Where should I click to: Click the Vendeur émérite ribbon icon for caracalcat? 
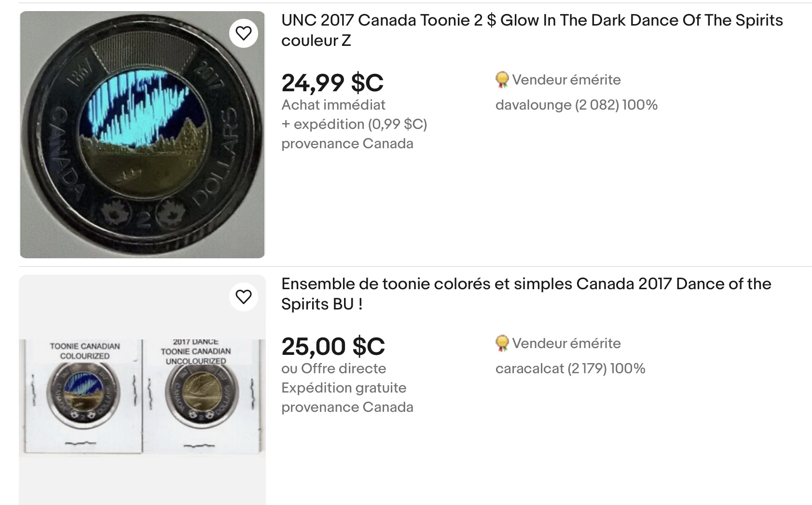(502, 344)
